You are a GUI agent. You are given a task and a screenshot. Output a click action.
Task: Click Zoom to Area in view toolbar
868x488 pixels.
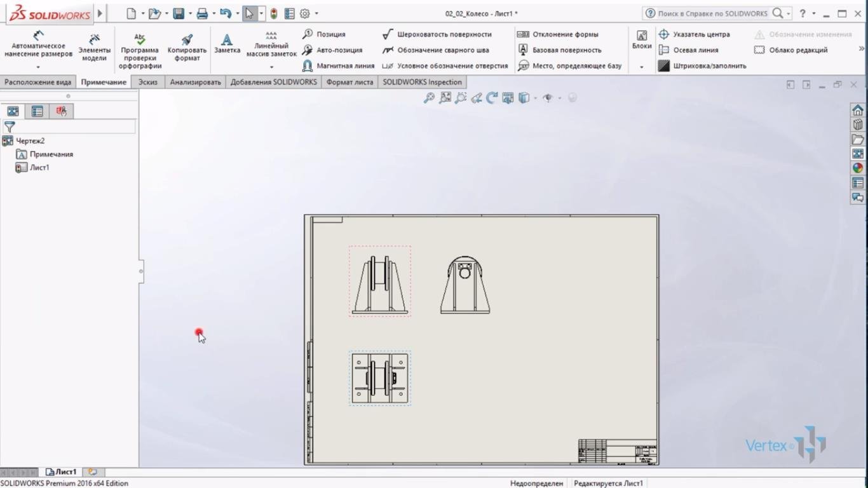coord(445,98)
